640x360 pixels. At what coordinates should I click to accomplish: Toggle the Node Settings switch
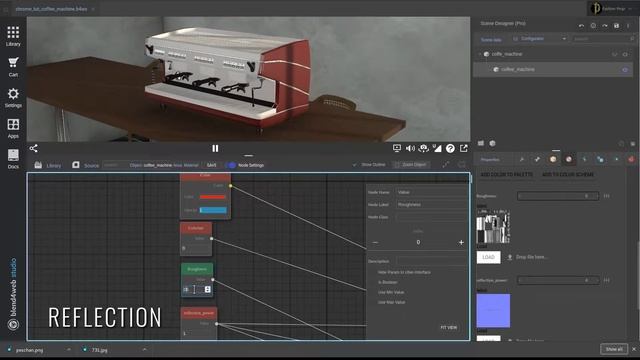point(231,165)
